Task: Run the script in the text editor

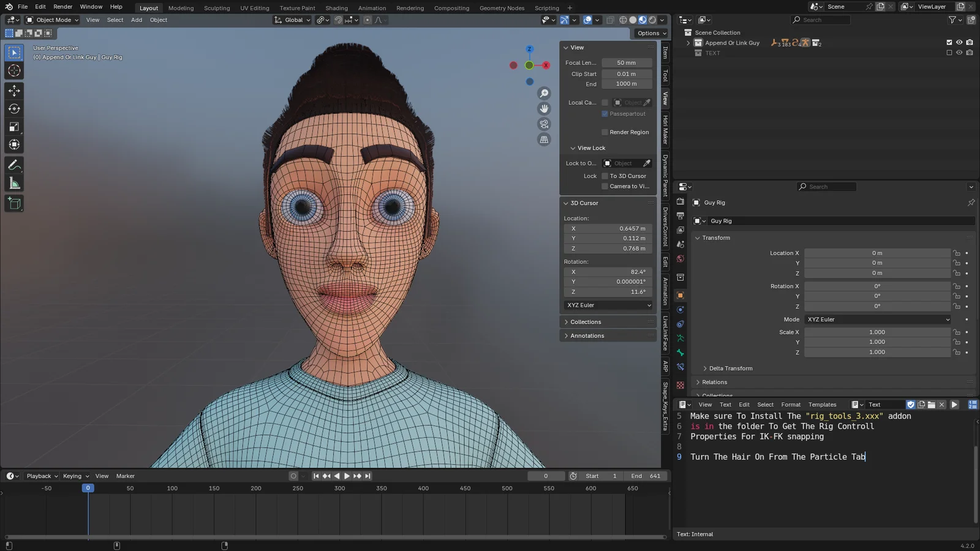Action: click(954, 404)
